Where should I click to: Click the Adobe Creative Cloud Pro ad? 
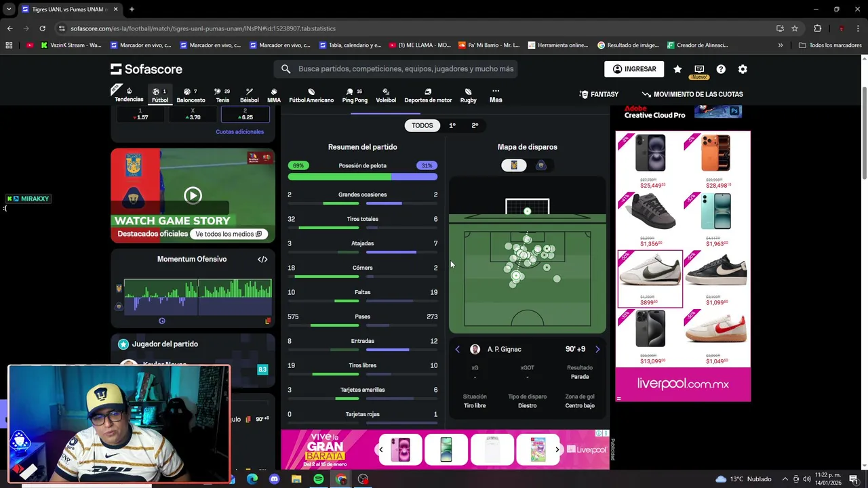683,113
